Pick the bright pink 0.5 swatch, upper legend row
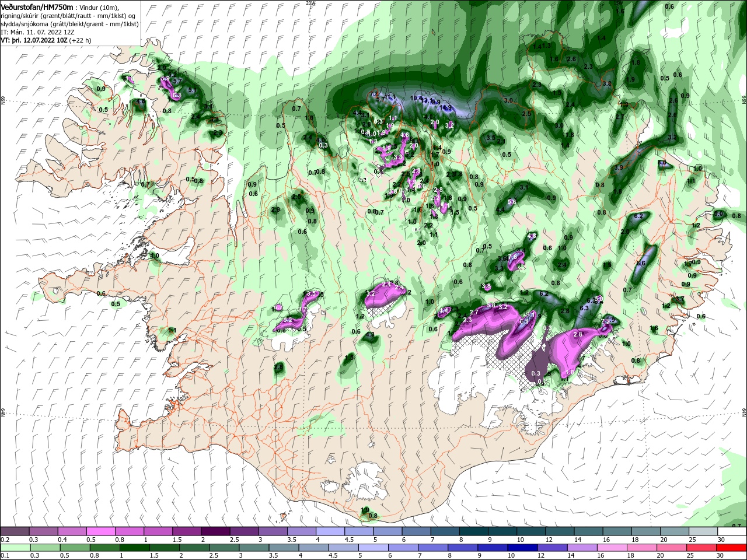747x560 pixels. coord(100,531)
